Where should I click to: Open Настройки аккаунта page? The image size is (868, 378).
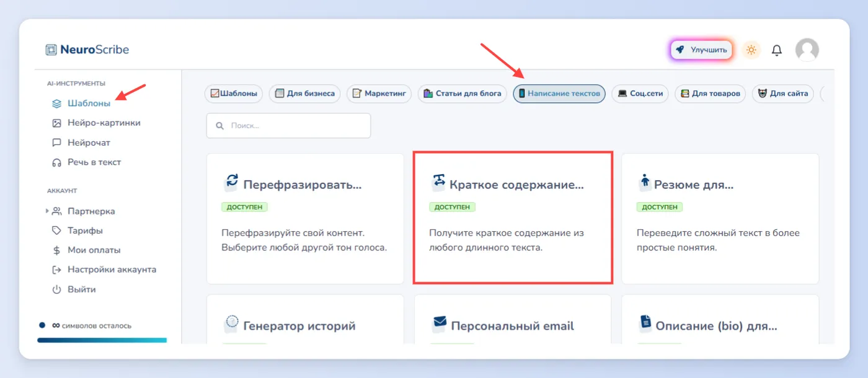(112, 270)
